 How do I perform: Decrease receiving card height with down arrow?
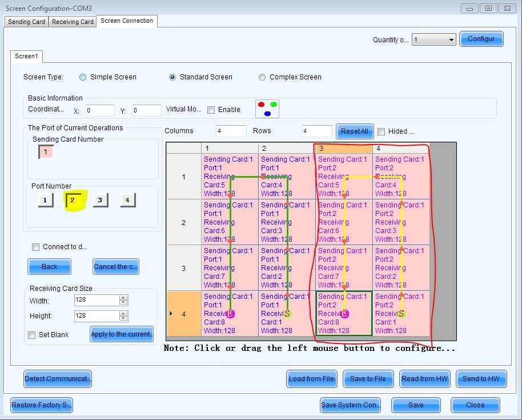click(124, 318)
